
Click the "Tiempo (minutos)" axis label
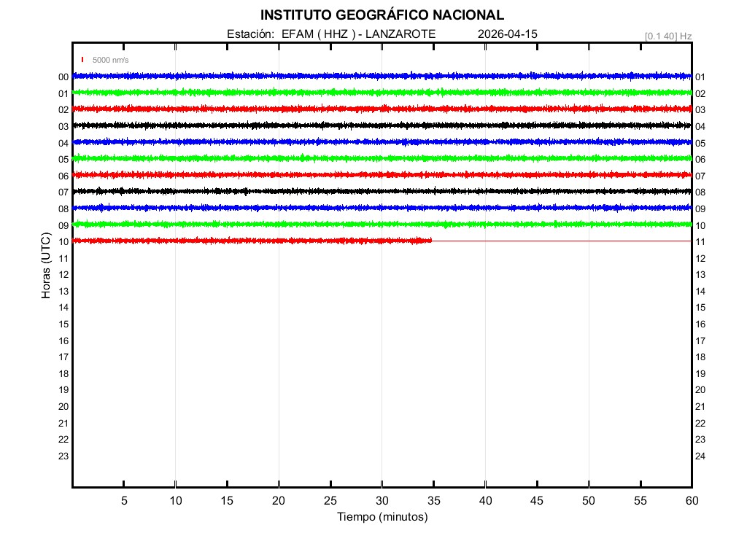(x=382, y=517)
